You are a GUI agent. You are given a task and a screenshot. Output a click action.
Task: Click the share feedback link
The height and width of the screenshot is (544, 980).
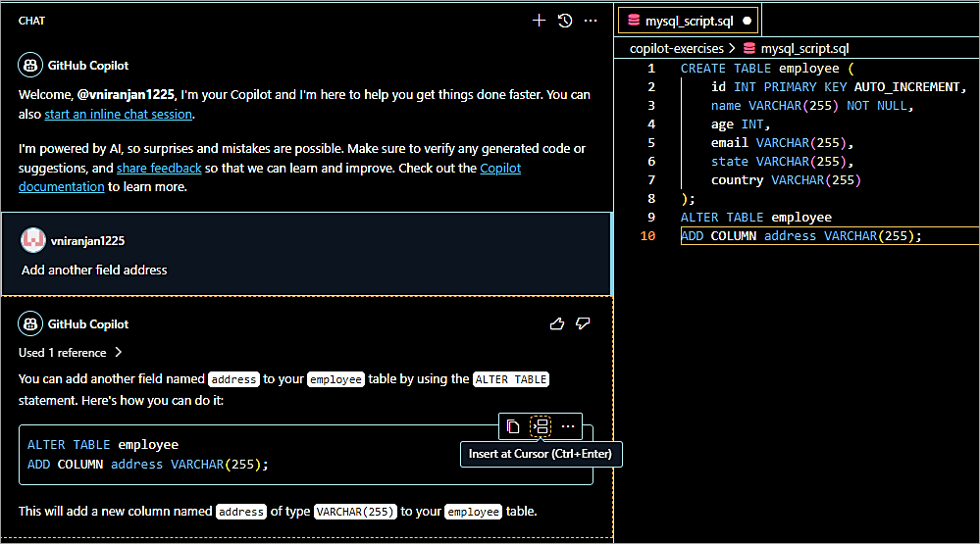tap(159, 168)
